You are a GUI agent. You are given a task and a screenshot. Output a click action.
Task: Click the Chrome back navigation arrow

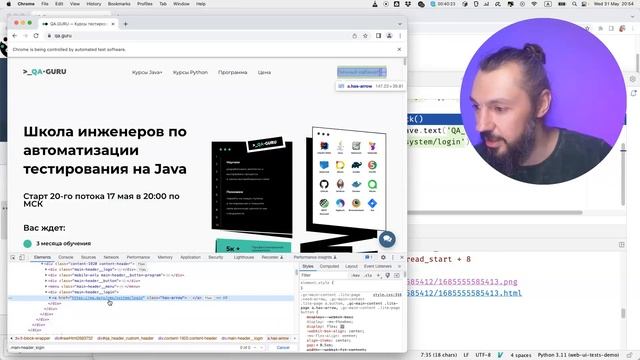(x=15, y=36)
